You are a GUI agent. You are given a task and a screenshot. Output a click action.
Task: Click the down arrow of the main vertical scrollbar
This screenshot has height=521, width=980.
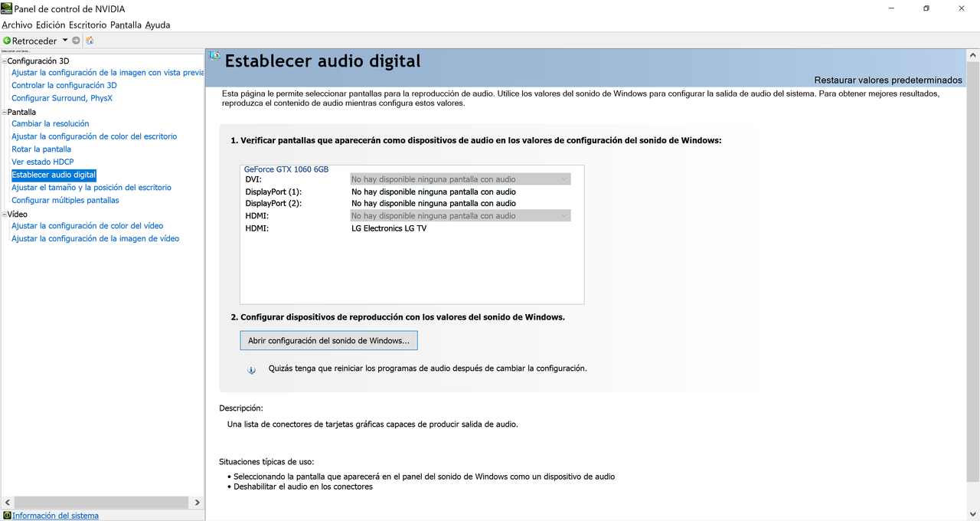pos(973,514)
